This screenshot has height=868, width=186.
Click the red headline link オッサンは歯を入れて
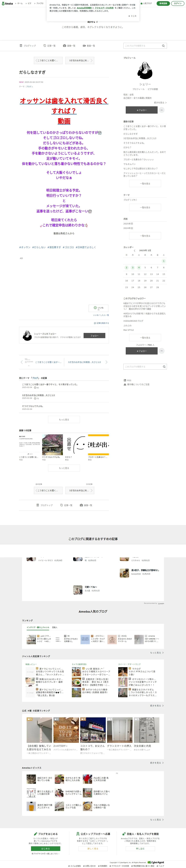click(x=64, y=111)
